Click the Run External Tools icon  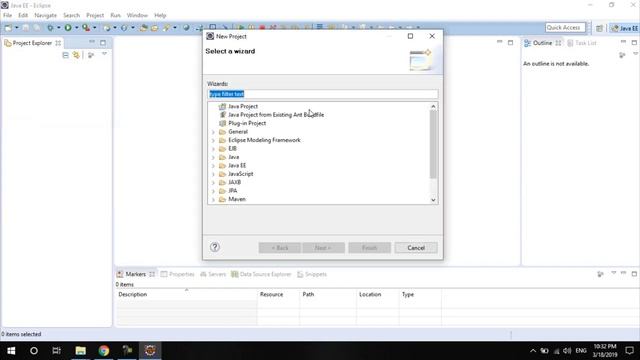[x=86, y=28]
